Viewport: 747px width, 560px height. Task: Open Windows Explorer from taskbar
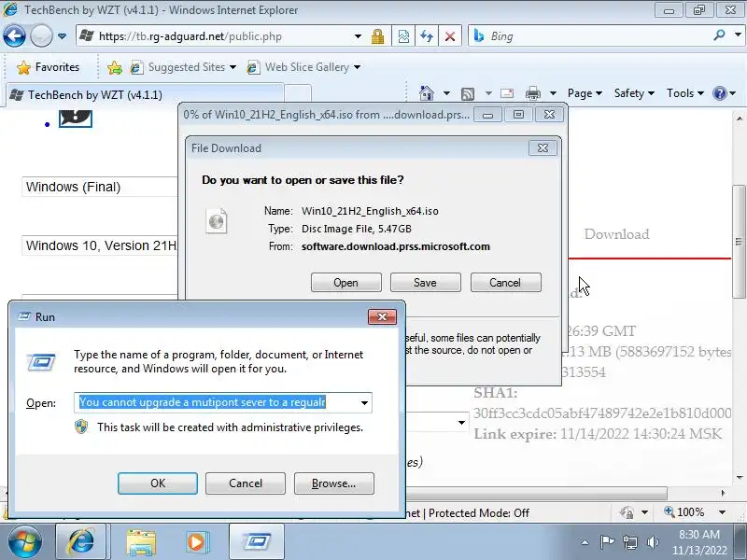click(x=141, y=542)
